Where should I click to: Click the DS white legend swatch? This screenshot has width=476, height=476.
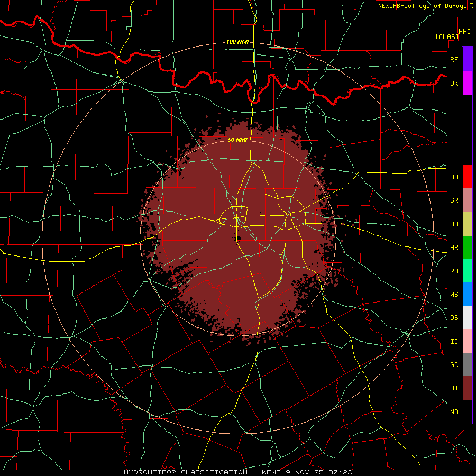pyautogui.click(x=467, y=317)
